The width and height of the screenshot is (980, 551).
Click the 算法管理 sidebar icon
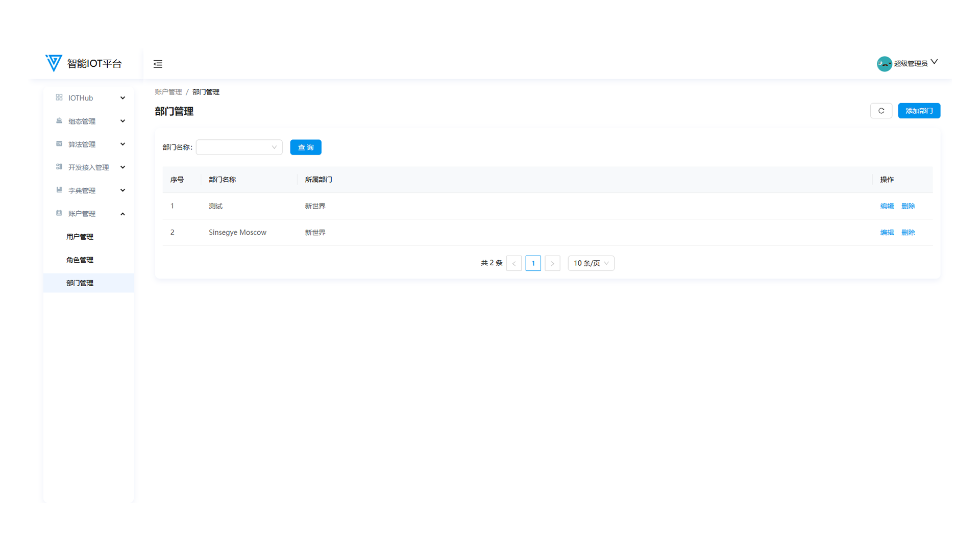pyautogui.click(x=59, y=144)
